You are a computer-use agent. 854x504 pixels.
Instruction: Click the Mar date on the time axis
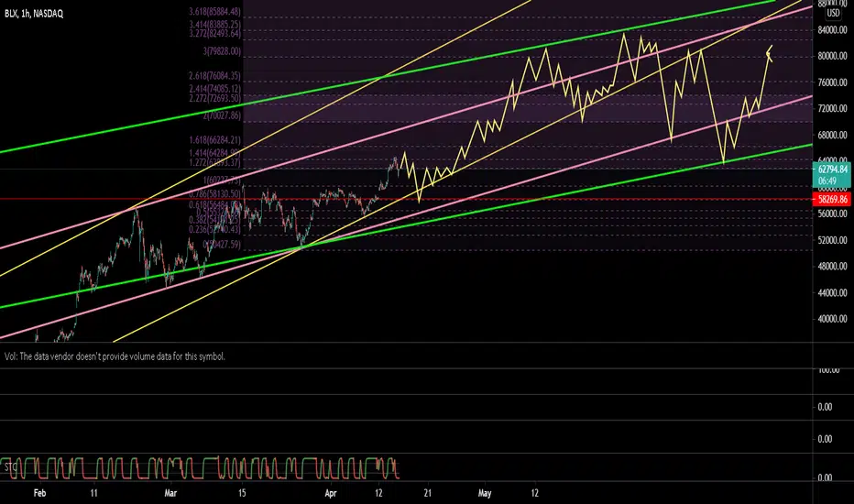(x=170, y=493)
